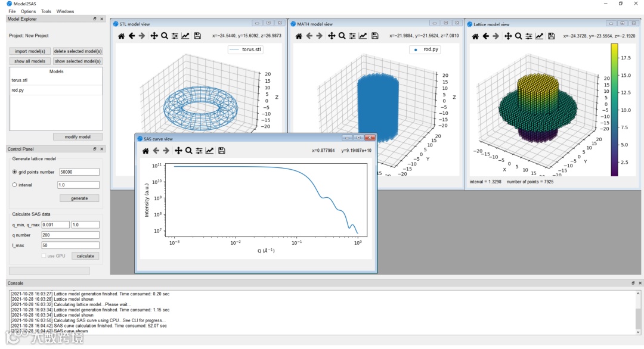Click Home icon in STL model view toolbar
Image resolution: width=644 pixels, height=349 pixels.
click(121, 36)
